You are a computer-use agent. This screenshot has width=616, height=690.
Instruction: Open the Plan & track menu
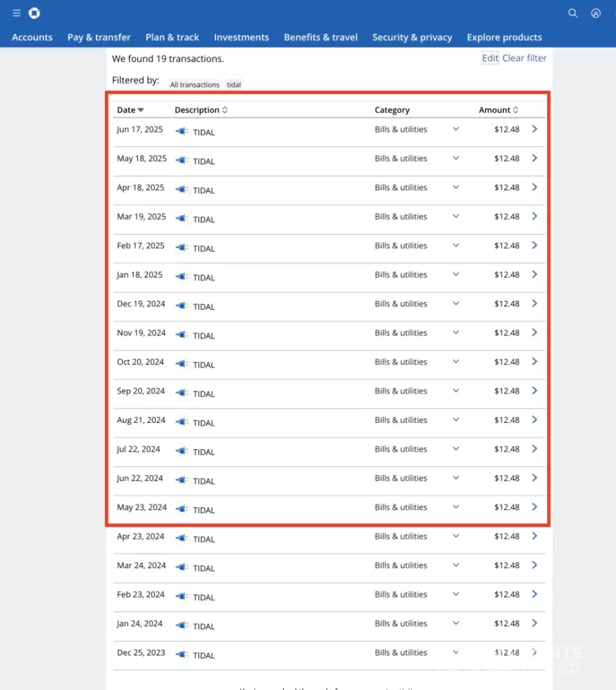point(172,37)
